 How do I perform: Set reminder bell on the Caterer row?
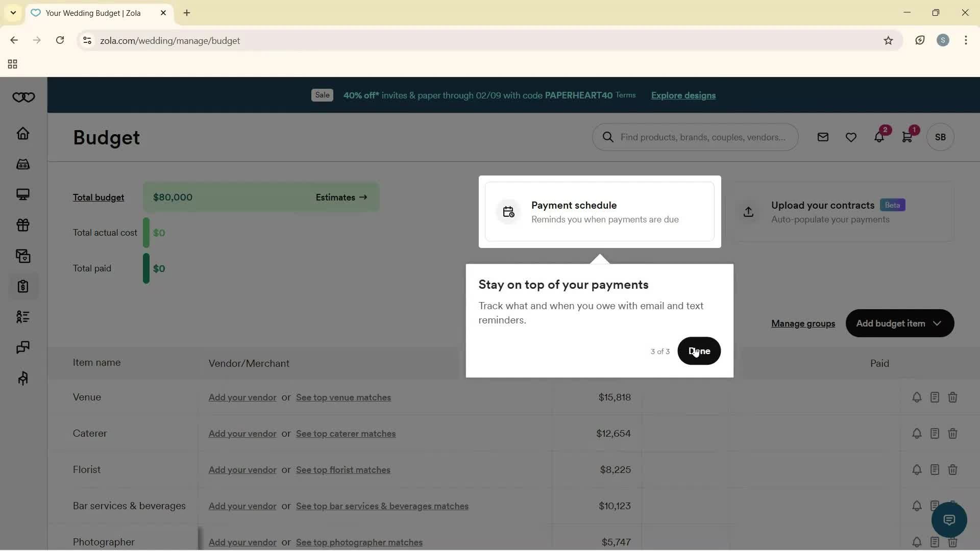[x=917, y=433]
